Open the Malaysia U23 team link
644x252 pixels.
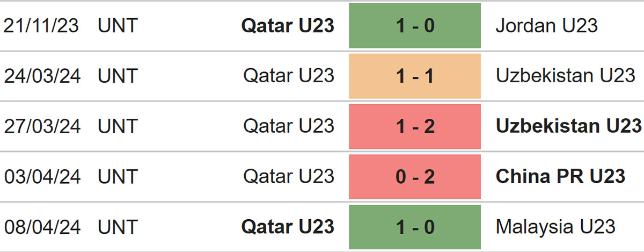[x=555, y=227]
